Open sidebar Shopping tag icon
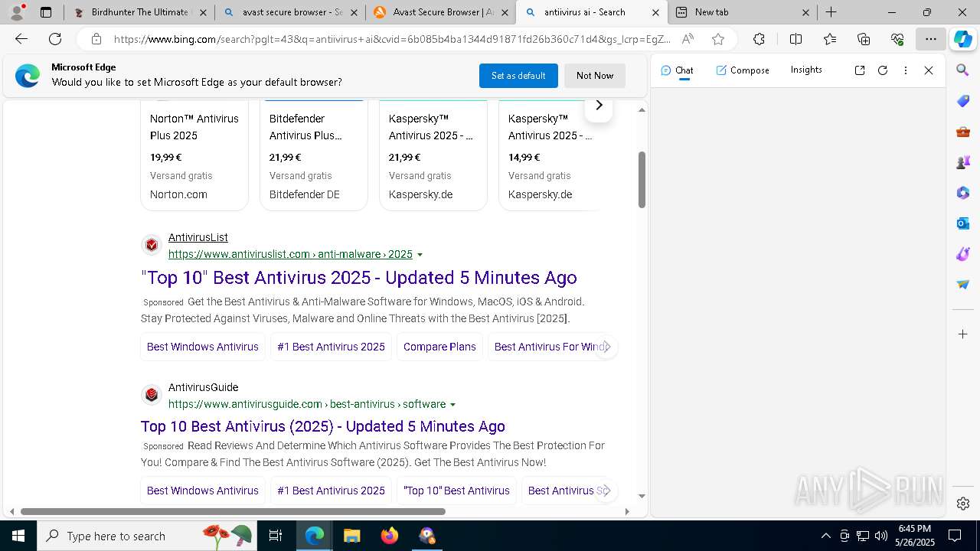This screenshot has width=980, height=551. click(962, 101)
